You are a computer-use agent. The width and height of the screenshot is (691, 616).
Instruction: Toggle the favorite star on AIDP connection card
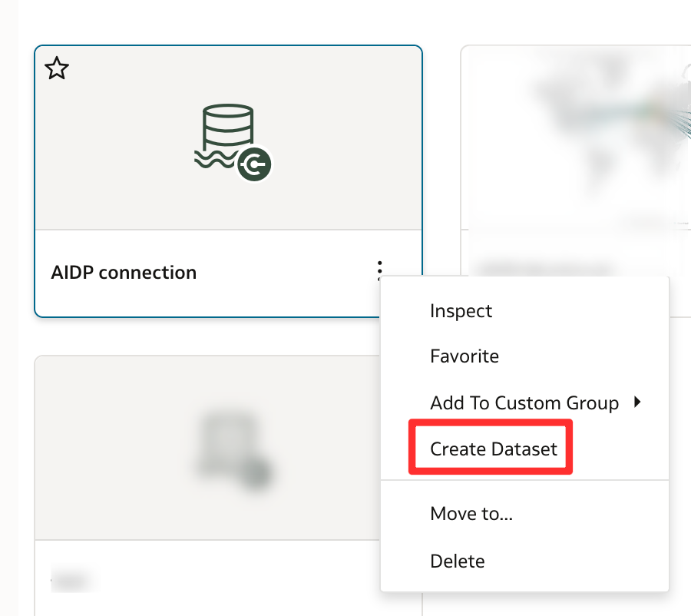pyautogui.click(x=57, y=68)
